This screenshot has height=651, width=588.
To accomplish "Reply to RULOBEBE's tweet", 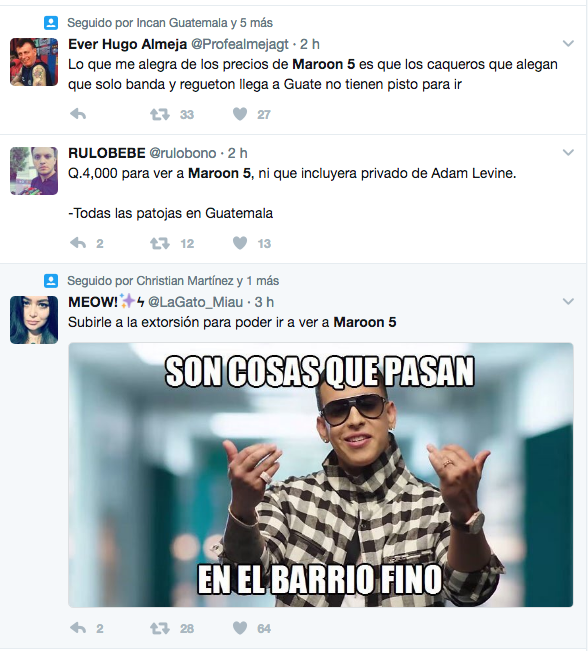I will click(78, 243).
